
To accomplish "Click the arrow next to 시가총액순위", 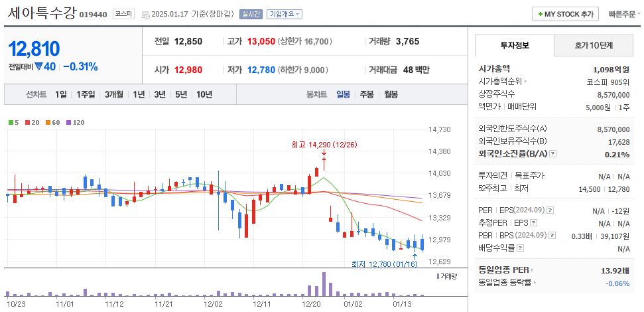I will click(x=525, y=82).
